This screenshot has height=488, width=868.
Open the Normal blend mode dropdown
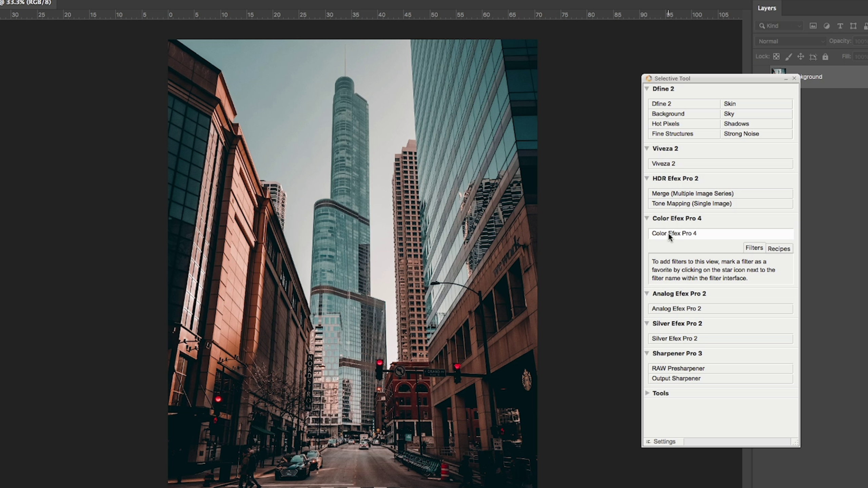[791, 41]
